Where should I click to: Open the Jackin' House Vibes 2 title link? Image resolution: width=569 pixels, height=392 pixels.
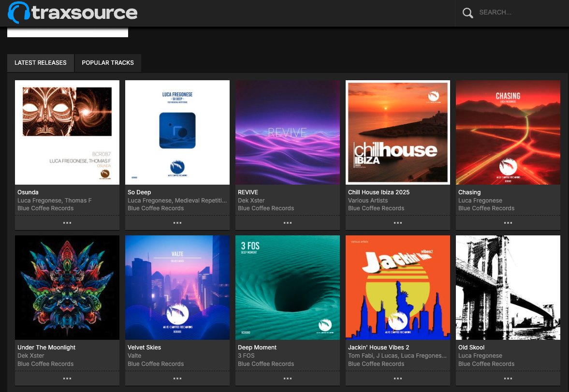[379, 348]
